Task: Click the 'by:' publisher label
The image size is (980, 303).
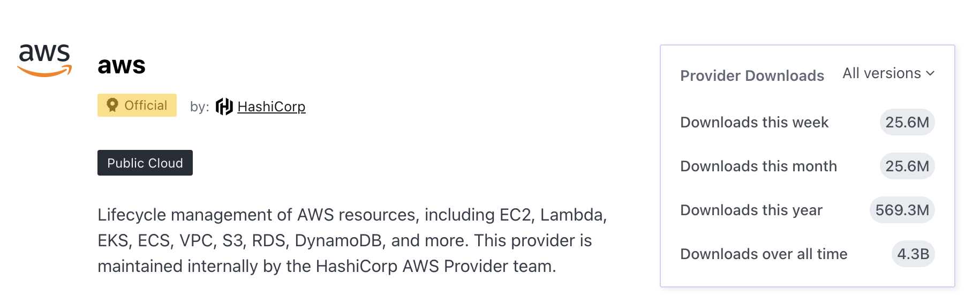Action: coord(199,107)
